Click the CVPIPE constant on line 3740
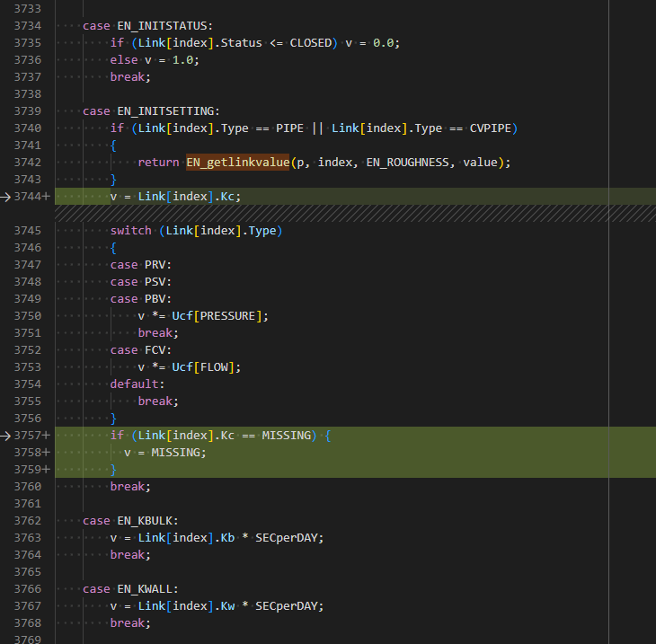 [491, 128]
